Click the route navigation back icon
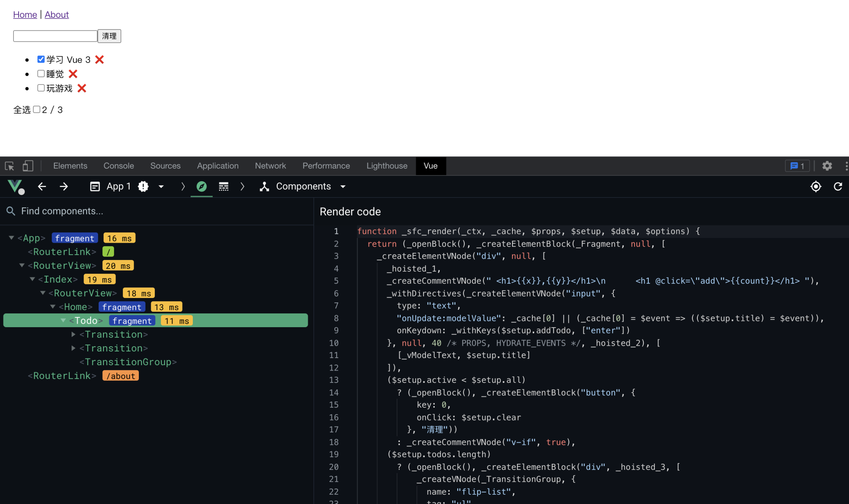The height and width of the screenshot is (504, 849). click(40, 186)
